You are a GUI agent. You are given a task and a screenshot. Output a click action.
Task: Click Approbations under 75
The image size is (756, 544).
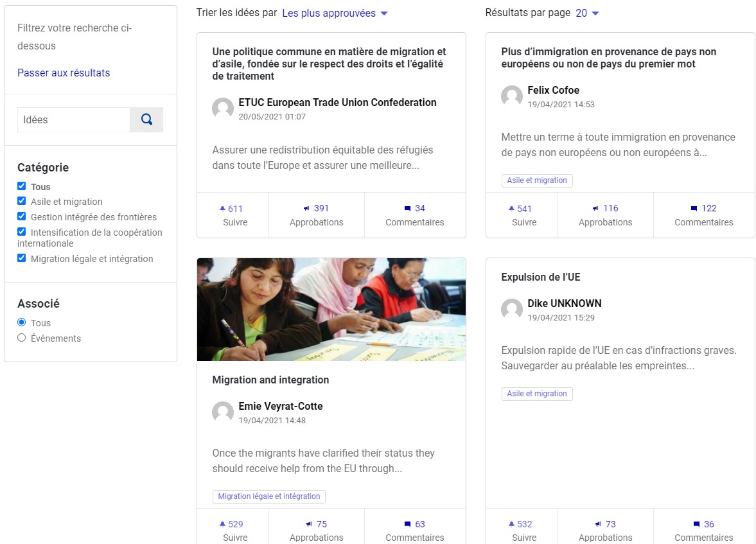[x=316, y=538]
